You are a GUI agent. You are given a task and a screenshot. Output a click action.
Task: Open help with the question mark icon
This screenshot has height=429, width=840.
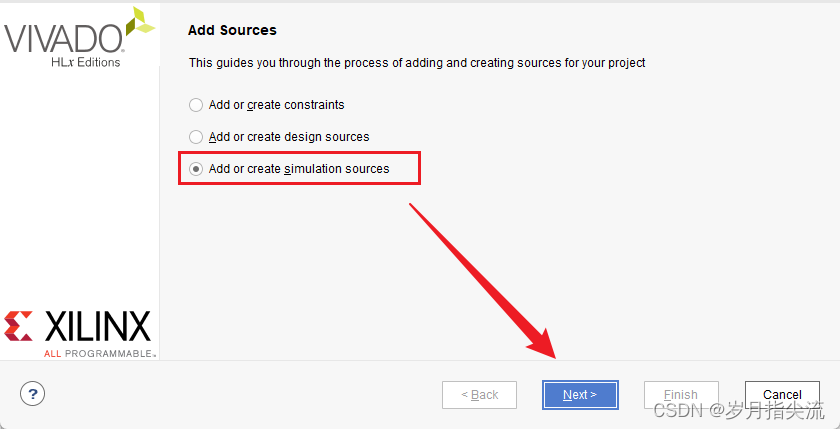pos(33,393)
